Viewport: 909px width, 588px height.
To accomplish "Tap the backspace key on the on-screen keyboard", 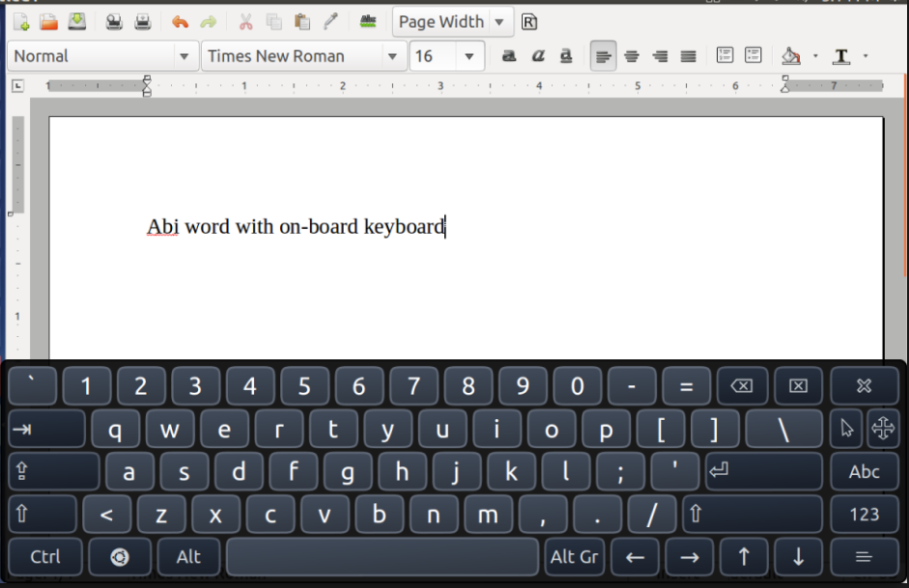I will pos(742,385).
